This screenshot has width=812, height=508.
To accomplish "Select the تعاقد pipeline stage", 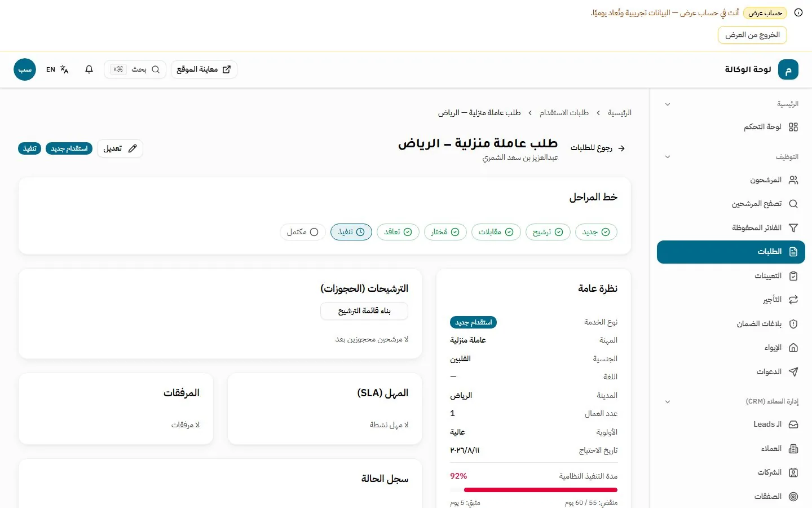I will pyautogui.click(x=398, y=232).
